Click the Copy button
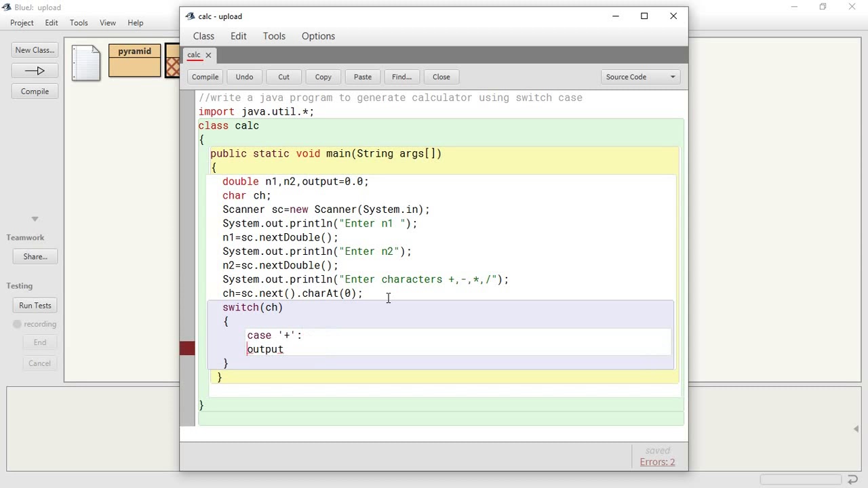868x488 pixels. (323, 77)
